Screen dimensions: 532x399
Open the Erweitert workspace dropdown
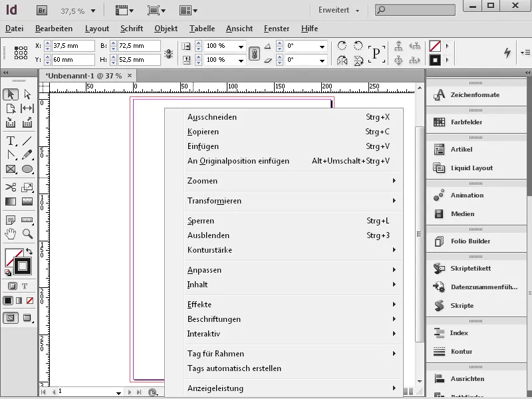click(338, 10)
